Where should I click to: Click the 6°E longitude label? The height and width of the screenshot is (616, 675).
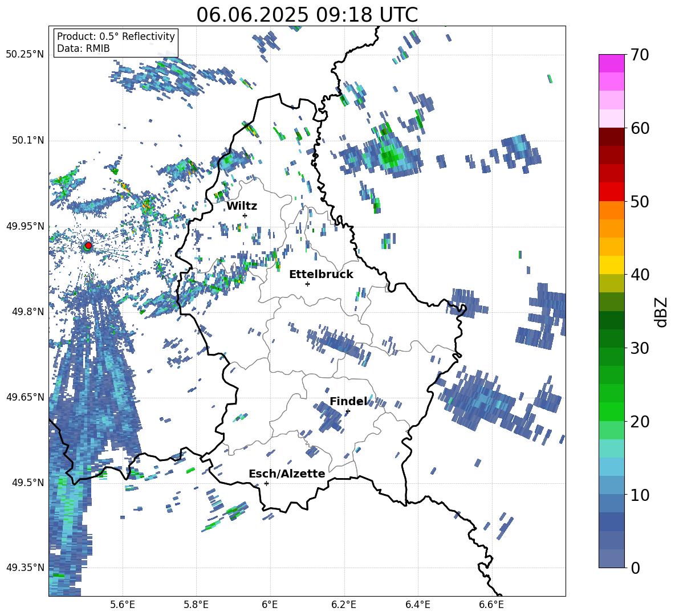point(270,605)
